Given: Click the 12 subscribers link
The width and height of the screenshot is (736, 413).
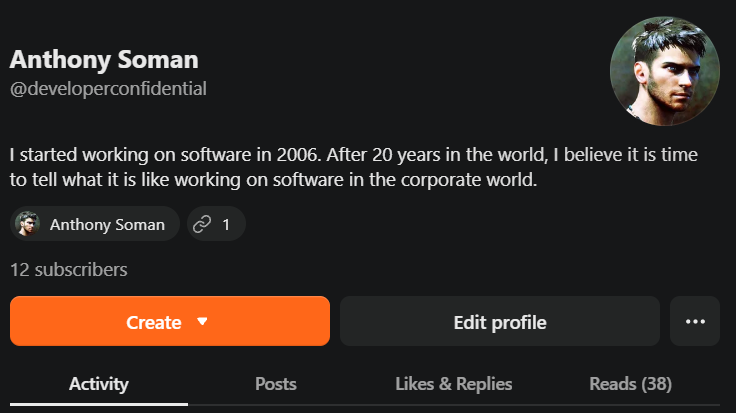Looking at the screenshot, I should [69, 270].
